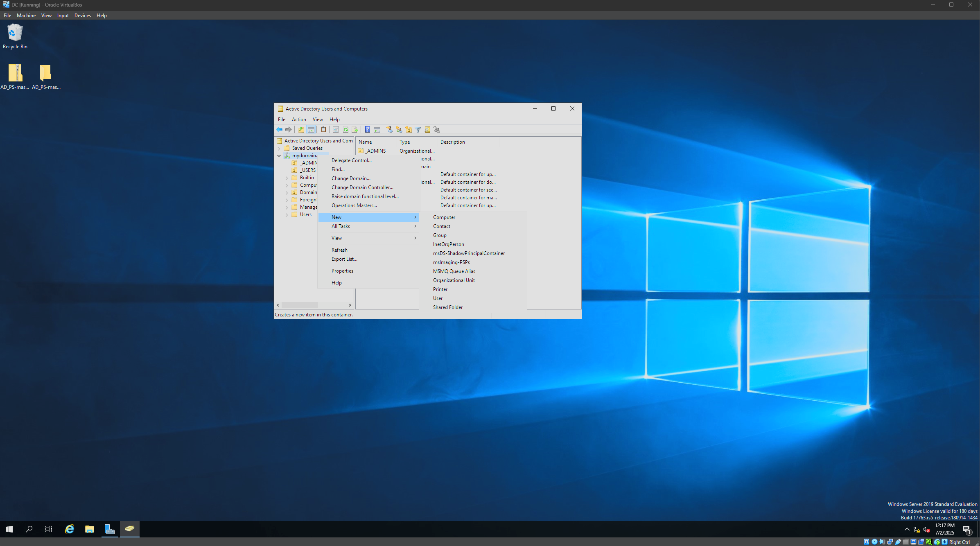Click the Create new user icon
The image size is (980, 546).
[389, 130]
